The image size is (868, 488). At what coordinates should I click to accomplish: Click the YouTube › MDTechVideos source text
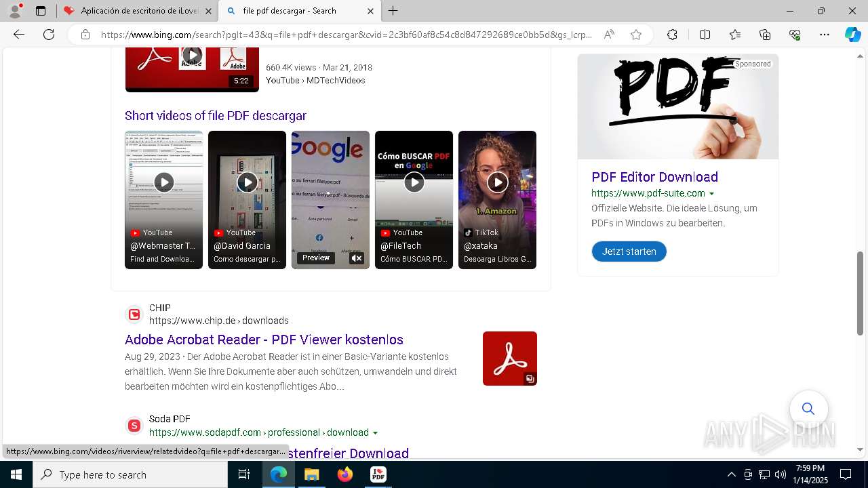[x=315, y=81]
